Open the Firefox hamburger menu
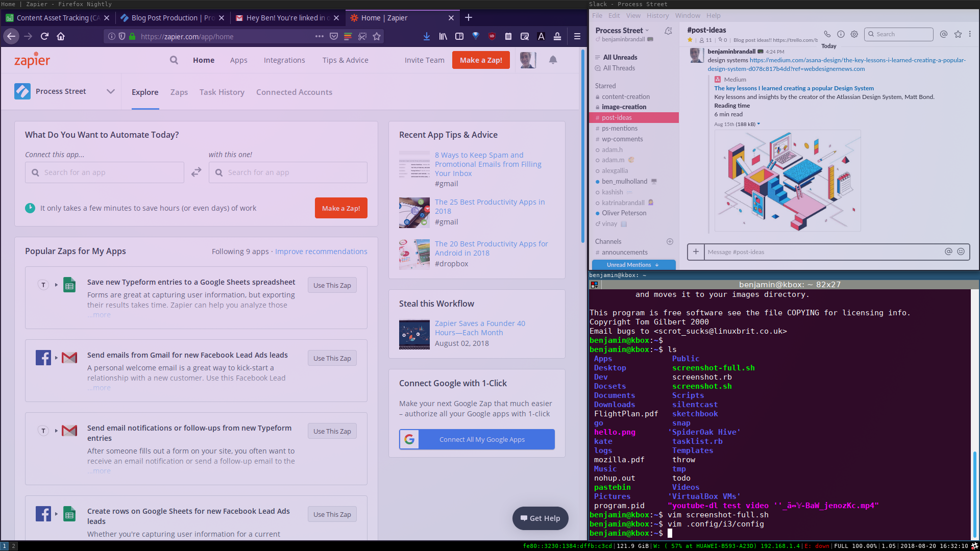 point(577,36)
